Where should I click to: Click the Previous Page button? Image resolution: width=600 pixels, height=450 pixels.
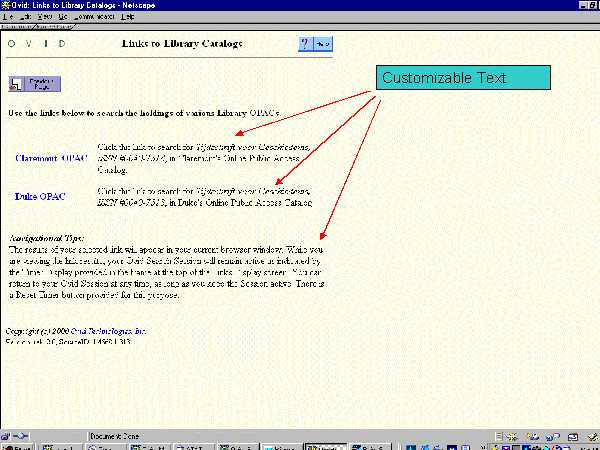pyautogui.click(x=34, y=84)
